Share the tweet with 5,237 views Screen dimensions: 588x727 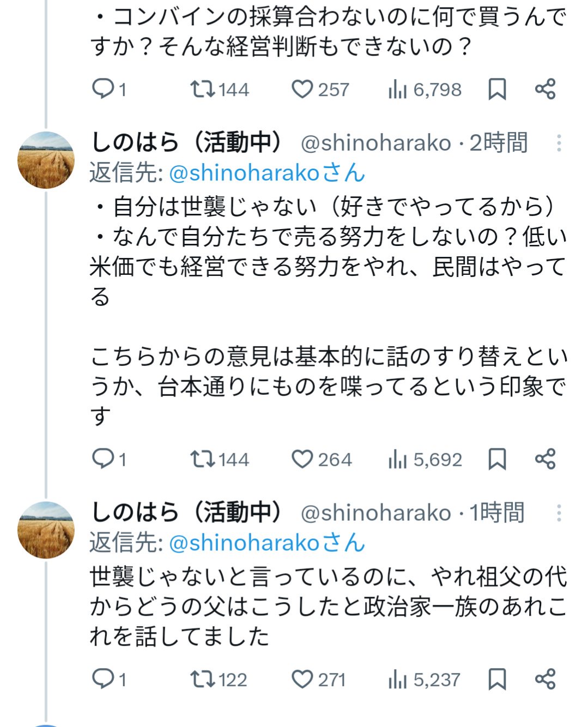point(545,680)
